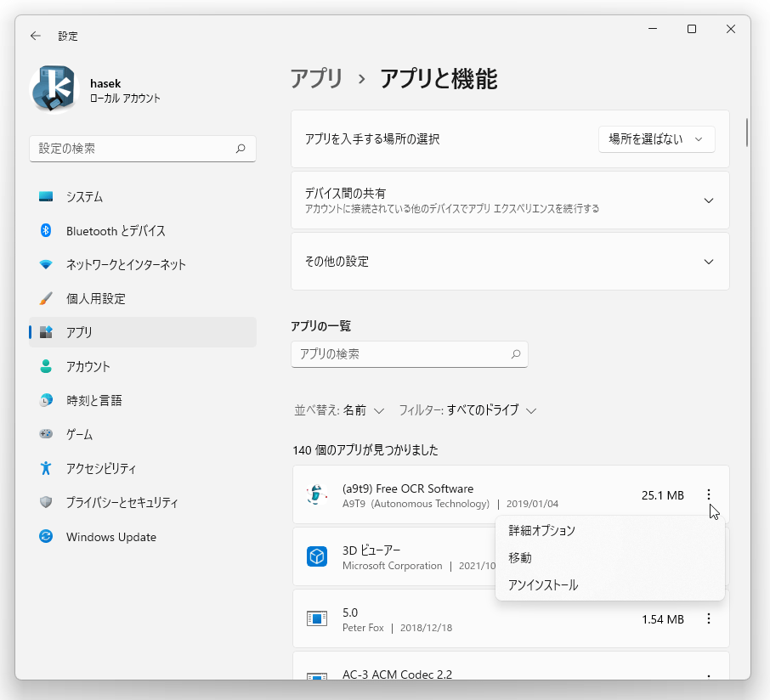Go to Bluetooth とデバイス settings
Viewport: 770px width, 700px height.
coord(143,230)
